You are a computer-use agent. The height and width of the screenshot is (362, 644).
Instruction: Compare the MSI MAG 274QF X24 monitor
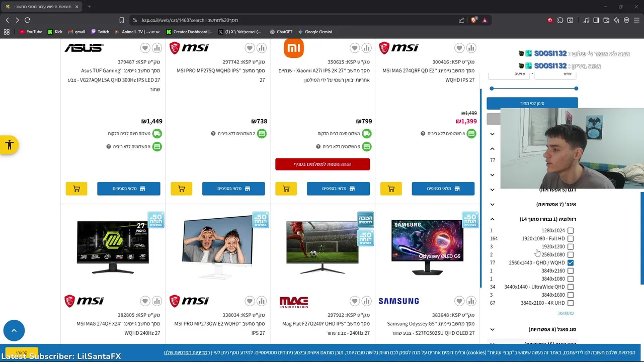[x=157, y=301]
